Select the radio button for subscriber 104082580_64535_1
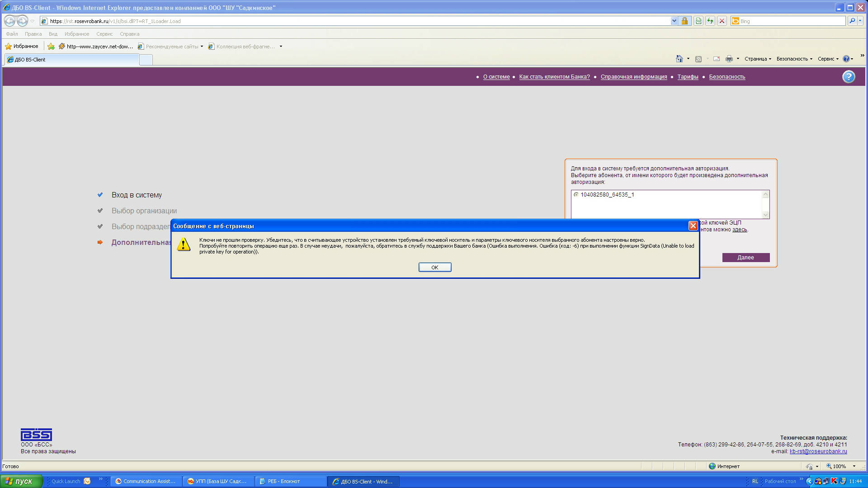This screenshot has height=488, width=868. (x=576, y=195)
